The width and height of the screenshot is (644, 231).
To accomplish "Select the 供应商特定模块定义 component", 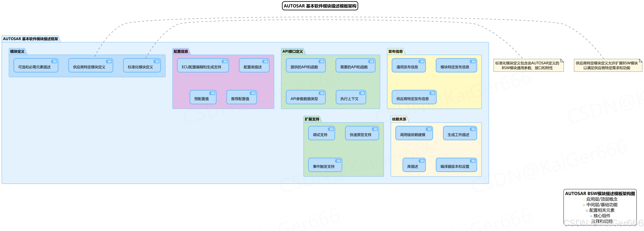I will [x=91, y=65].
